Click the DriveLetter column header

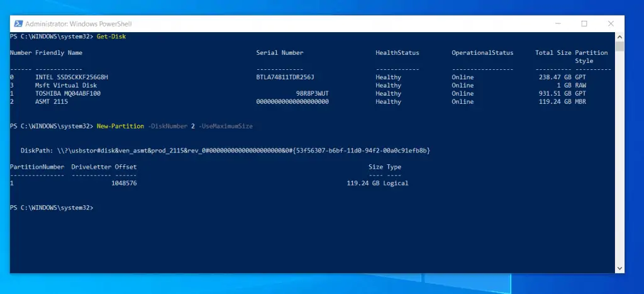91,167
